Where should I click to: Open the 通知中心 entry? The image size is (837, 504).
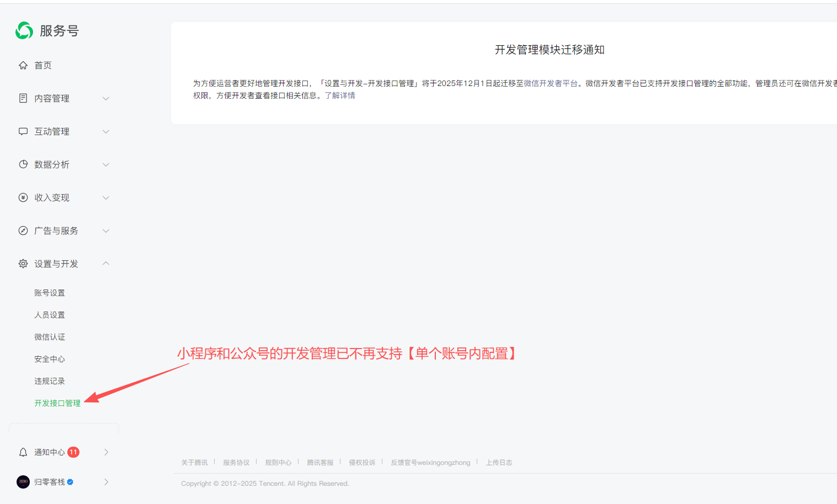point(50,452)
